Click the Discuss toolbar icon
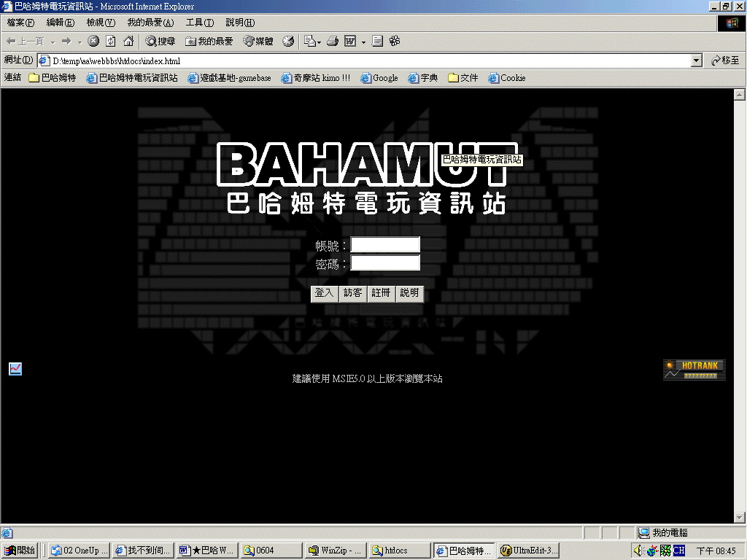Screen dimensions: 747x560 [377, 42]
